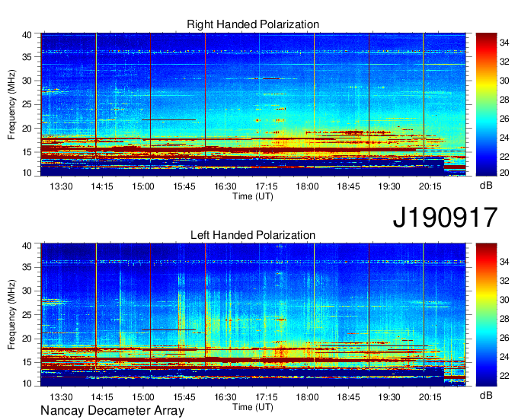
Task: Click 'Frequency (MHz)' axis label of Left Handed plot
Action: (11, 315)
